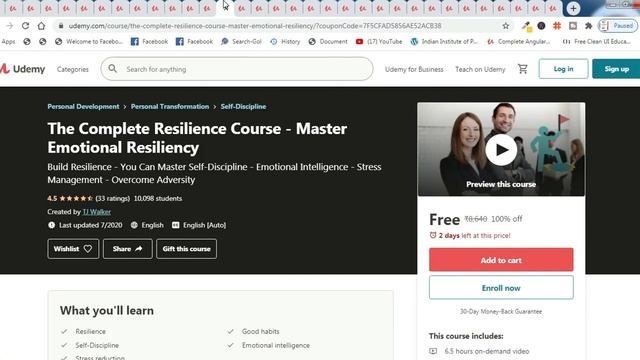The width and height of the screenshot is (640, 360).
Task: Click the Log in button
Action: click(x=563, y=69)
